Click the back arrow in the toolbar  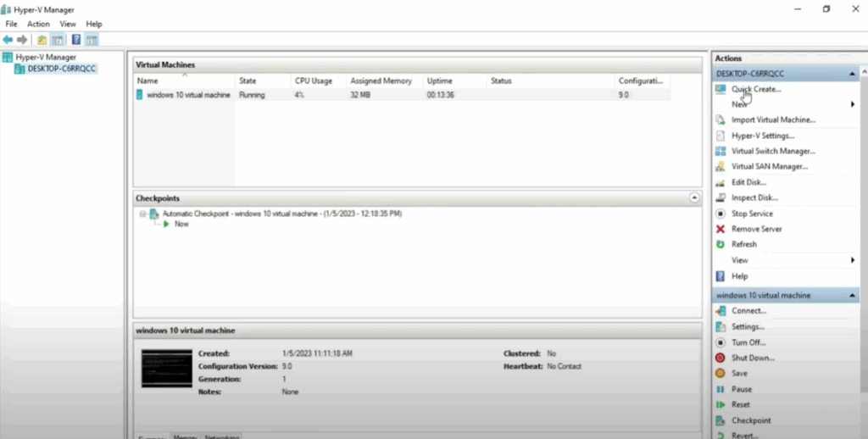pyautogui.click(x=8, y=40)
